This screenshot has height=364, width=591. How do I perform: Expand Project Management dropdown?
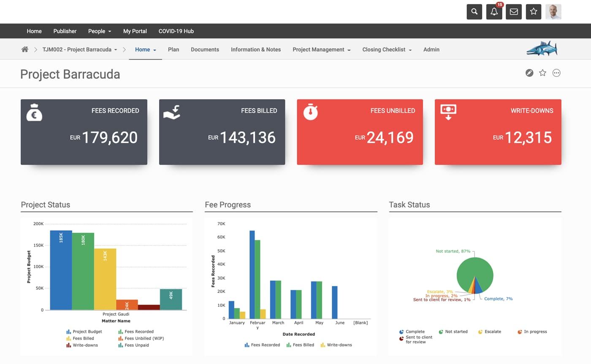(x=321, y=49)
